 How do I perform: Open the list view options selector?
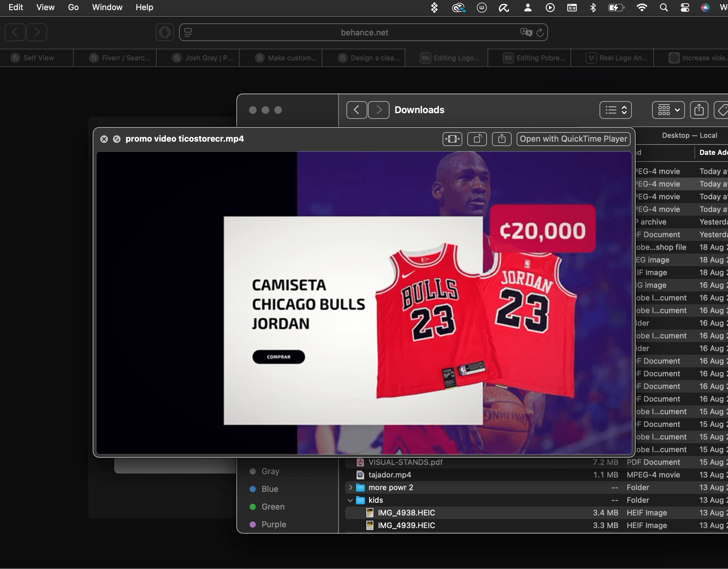click(615, 110)
